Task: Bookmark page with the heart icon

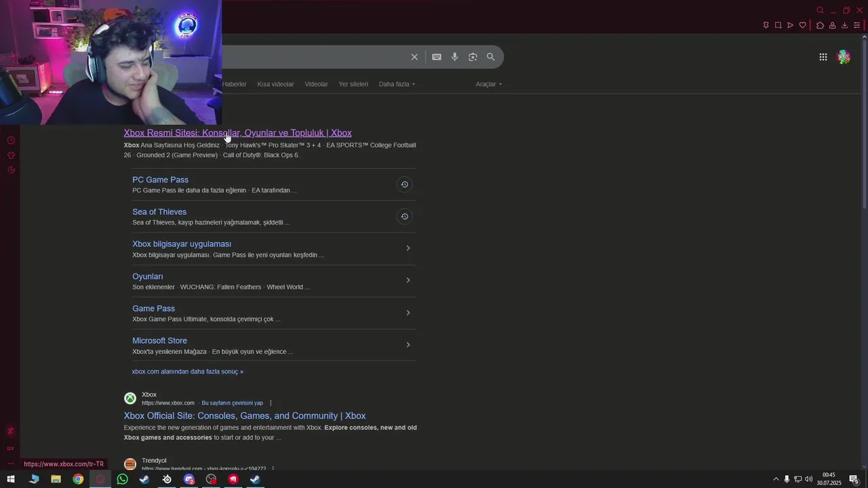Action: 803,25
